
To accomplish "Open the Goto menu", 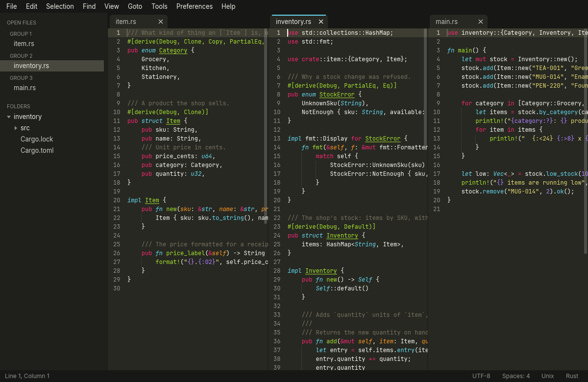I will pyautogui.click(x=135, y=6).
